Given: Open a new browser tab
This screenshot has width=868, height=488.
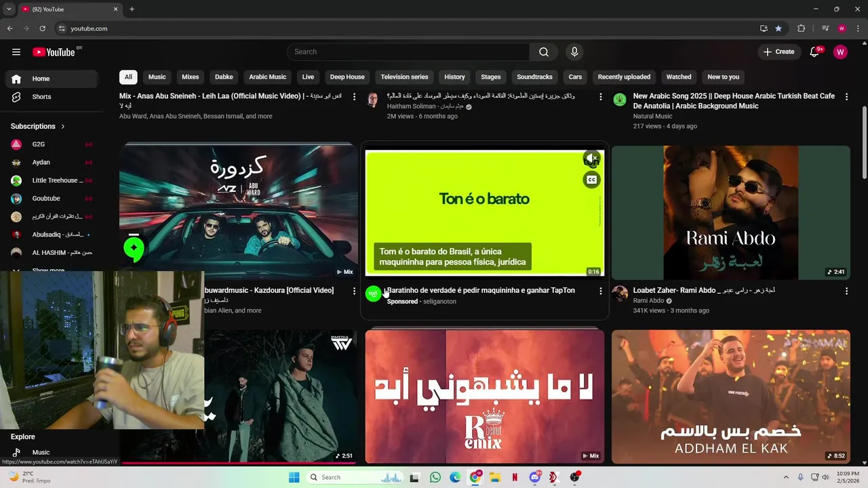Looking at the screenshot, I should (x=132, y=9).
